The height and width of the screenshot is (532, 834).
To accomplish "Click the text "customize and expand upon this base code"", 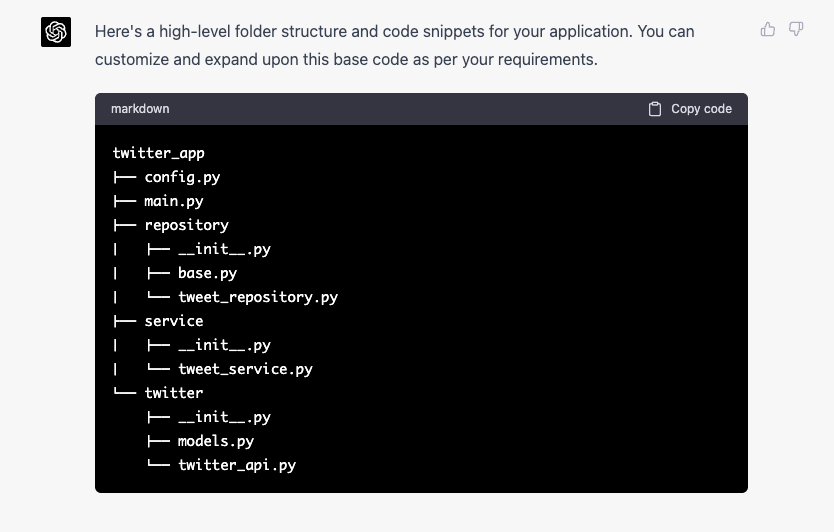I will pos(252,59).
